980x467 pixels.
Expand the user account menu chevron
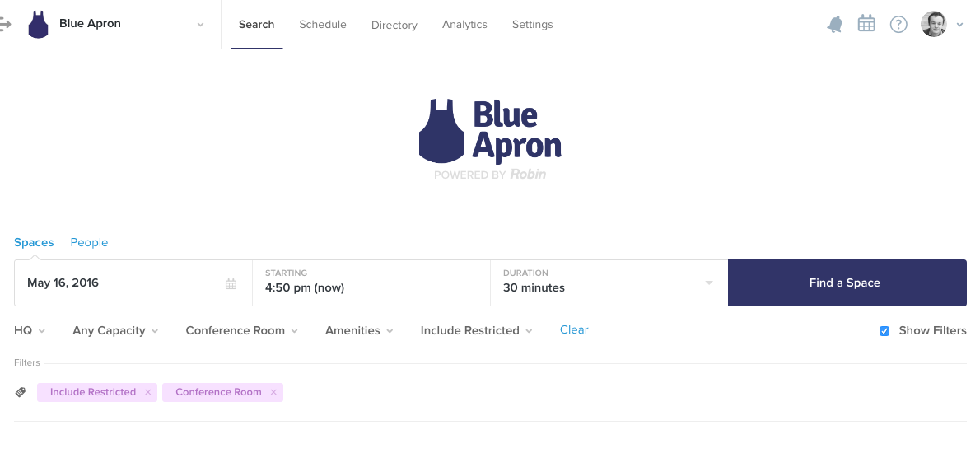point(960,25)
